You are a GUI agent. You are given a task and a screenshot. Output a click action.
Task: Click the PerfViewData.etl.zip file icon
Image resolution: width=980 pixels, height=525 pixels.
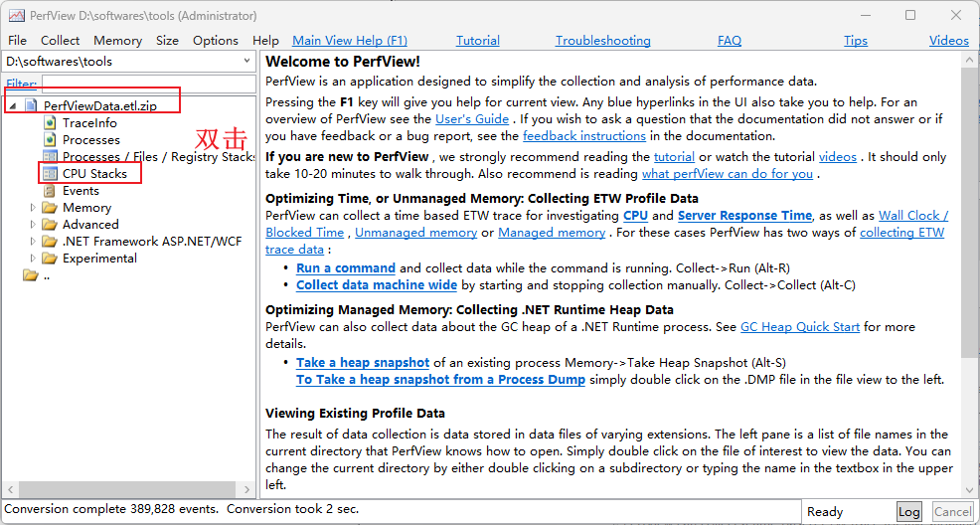pyautogui.click(x=31, y=105)
